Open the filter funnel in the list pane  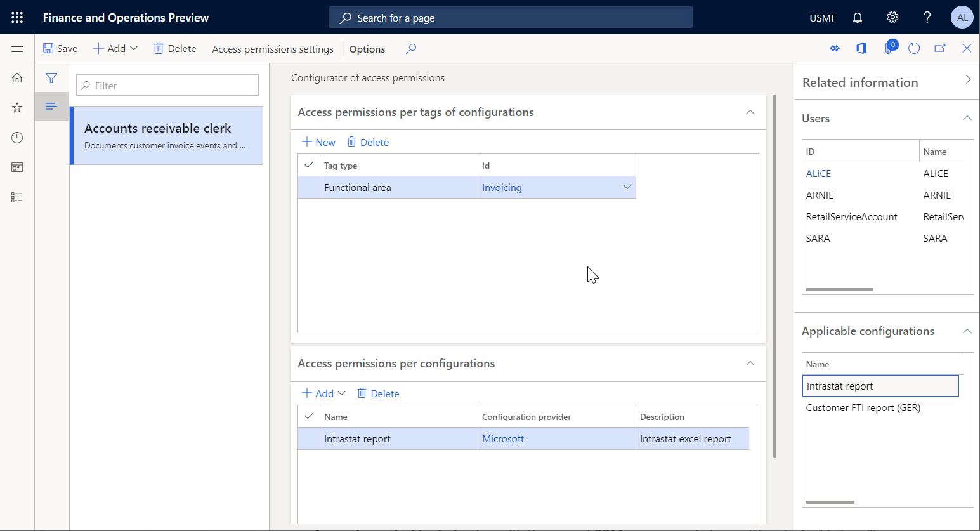51,78
